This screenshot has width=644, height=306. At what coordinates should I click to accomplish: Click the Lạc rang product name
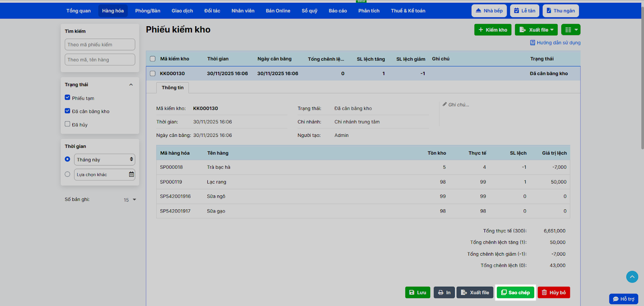[x=217, y=182]
